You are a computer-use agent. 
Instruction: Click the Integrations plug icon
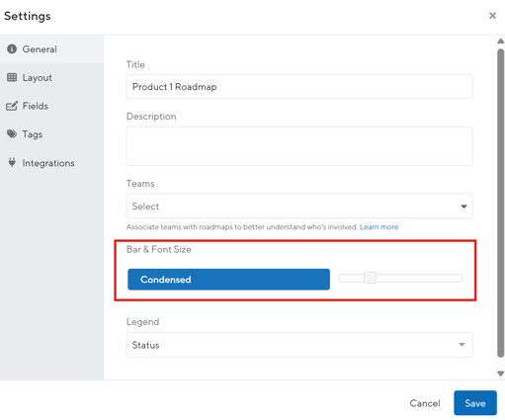(12, 162)
